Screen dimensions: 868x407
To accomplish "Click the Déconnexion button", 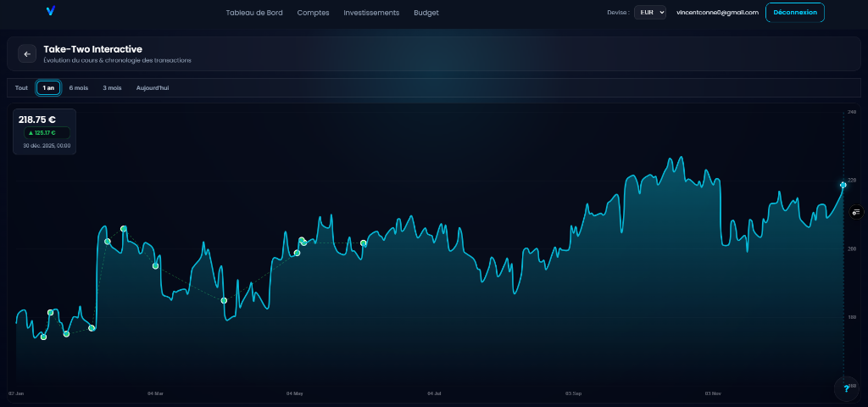I will [x=795, y=12].
